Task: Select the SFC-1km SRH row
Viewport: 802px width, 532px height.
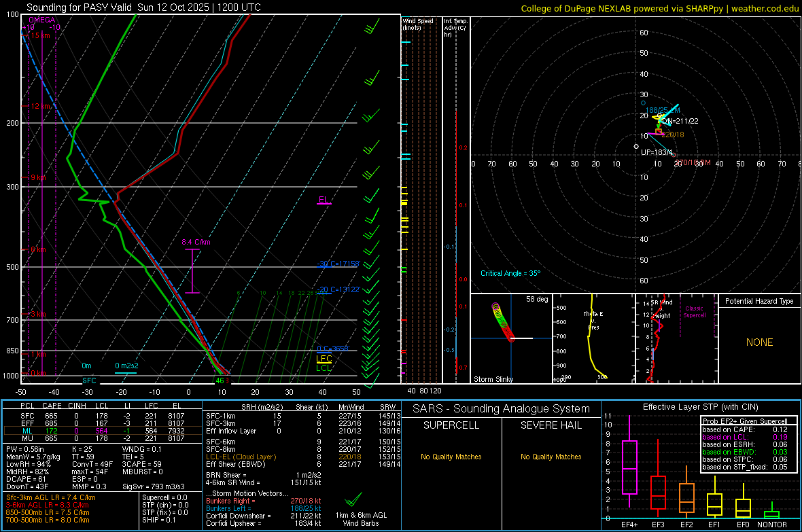Action: (303, 416)
